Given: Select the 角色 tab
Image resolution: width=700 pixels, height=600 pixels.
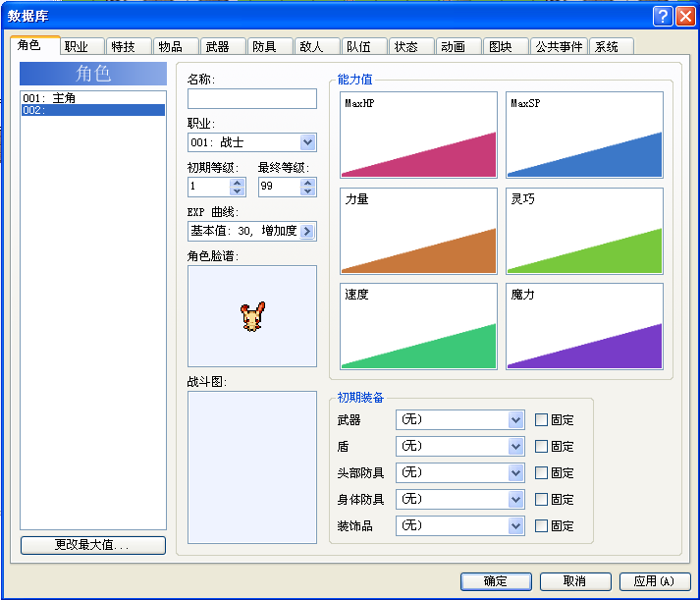Looking at the screenshot, I should coord(34,45).
